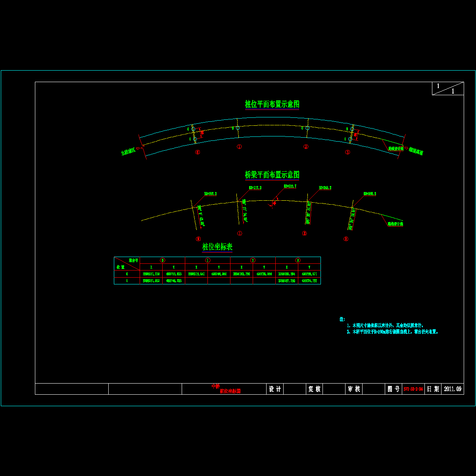Select the 位置 header cell in table
Image resolution: width=476 pixels, height=476 pixels.
pos(121,267)
